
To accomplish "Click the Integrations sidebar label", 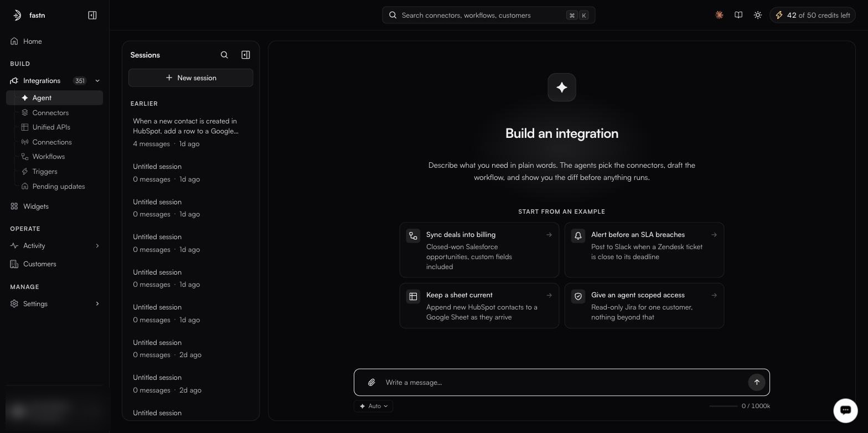I will tap(42, 80).
